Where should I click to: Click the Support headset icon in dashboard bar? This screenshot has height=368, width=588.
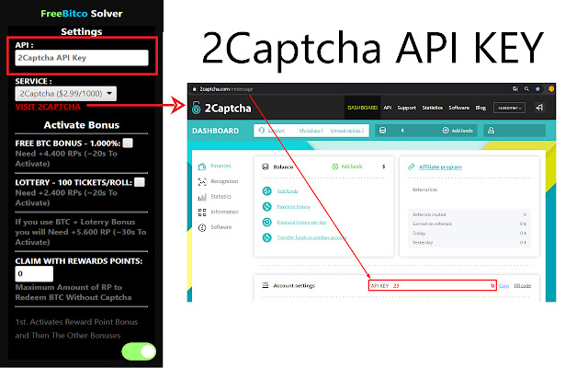[x=261, y=131]
